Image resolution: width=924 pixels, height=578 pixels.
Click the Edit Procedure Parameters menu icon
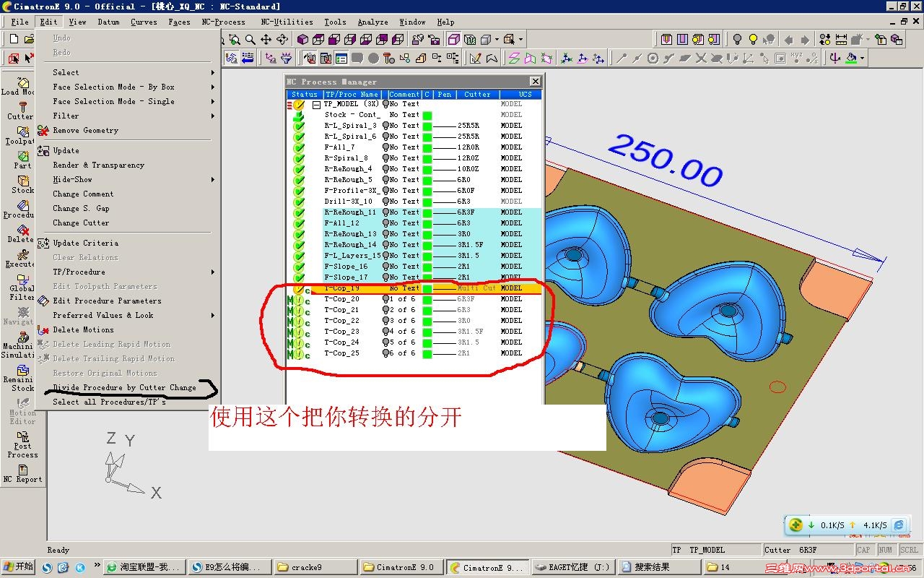click(43, 301)
